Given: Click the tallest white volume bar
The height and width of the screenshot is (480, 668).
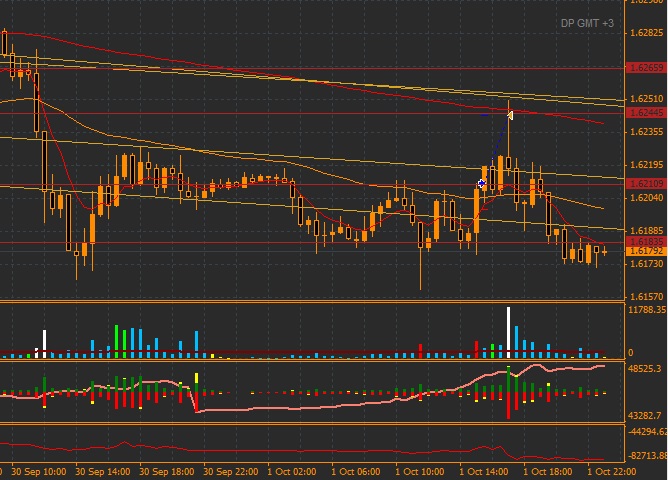Looking at the screenshot, I should [508, 332].
